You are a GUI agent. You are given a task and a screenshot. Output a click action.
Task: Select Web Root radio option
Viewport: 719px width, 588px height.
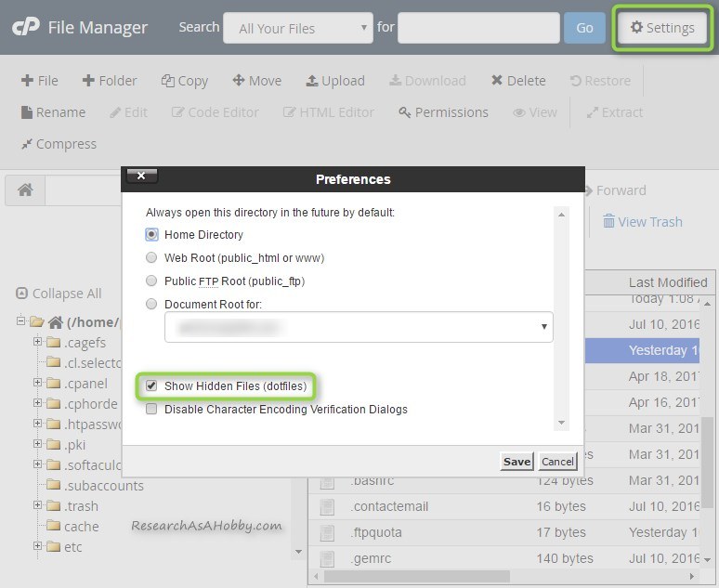[151, 258]
